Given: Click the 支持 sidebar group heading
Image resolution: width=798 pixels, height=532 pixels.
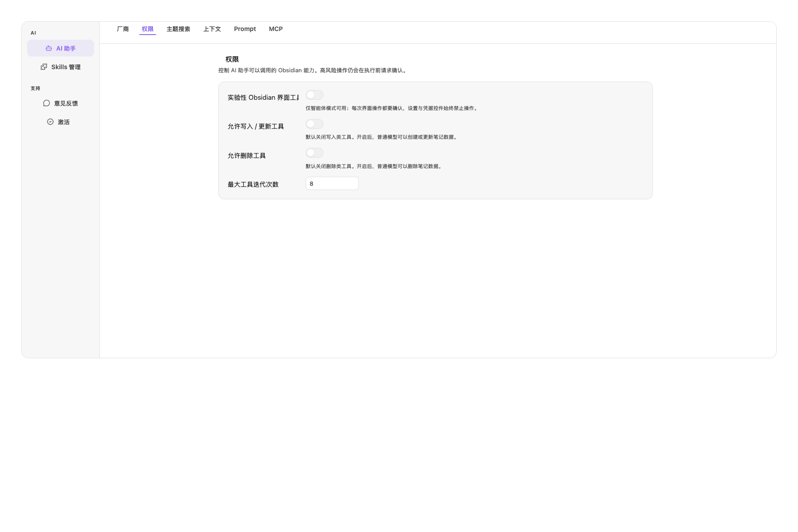Looking at the screenshot, I should pos(35,89).
